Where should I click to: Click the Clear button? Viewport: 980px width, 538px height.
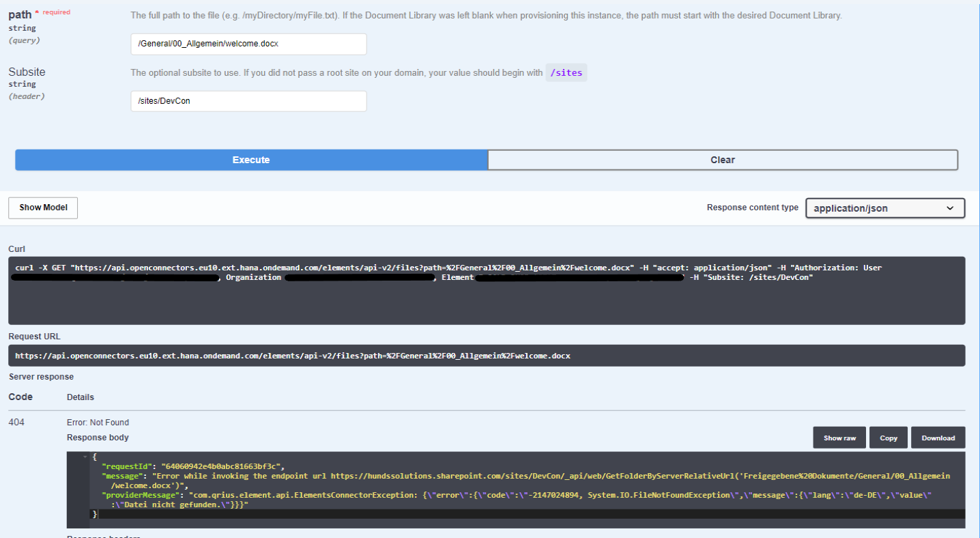click(x=722, y=160)
